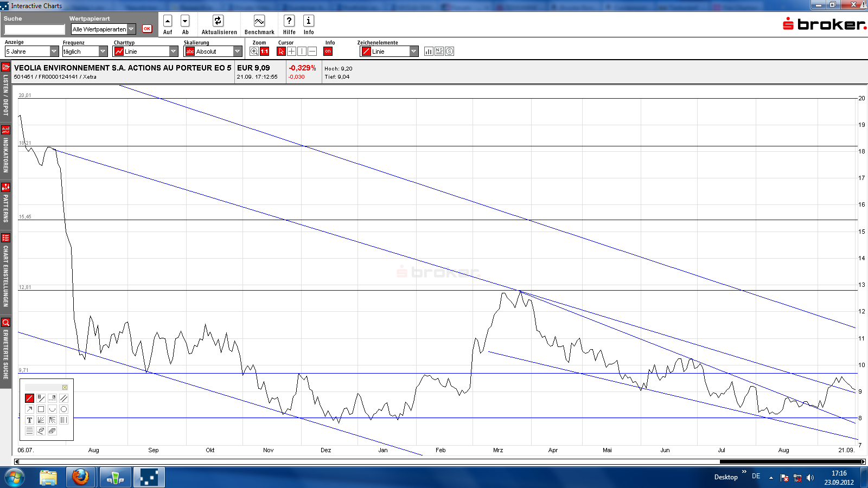Click the volume icon in system tray
The height and width of the screenshot is (488, 868).
coord(810,478)
